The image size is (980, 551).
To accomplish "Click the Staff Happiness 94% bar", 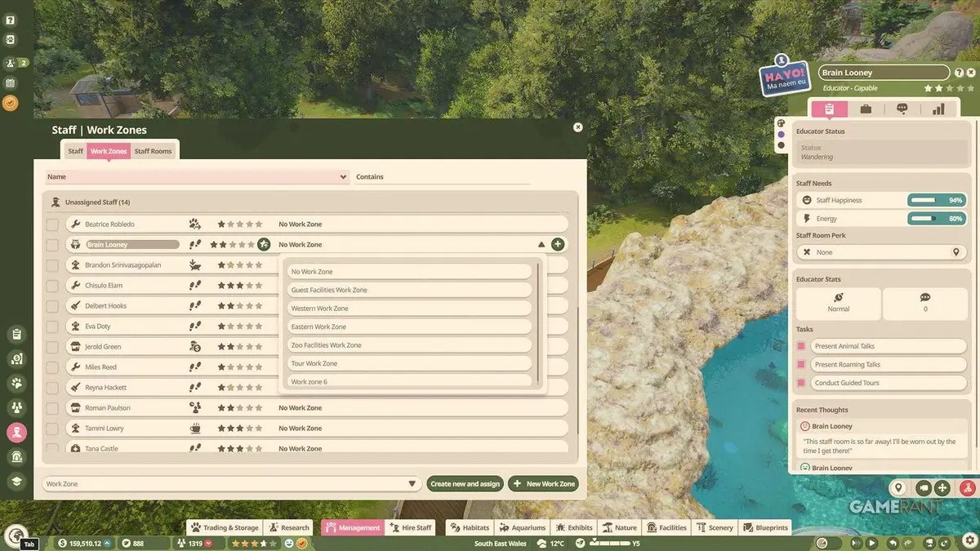I will point(936,200).
